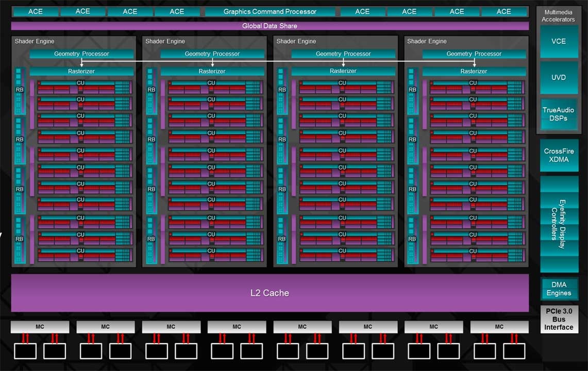Select the Global Data Share bar
588x371 pixels.
click(270, 26)
